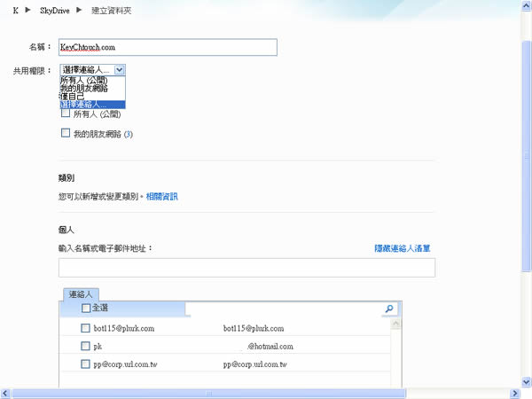The height and width of the screenshot is (399, 532).
Task: Switch to the 連絡人 tab
Action: pyautogui.click(x=81, y=294)
